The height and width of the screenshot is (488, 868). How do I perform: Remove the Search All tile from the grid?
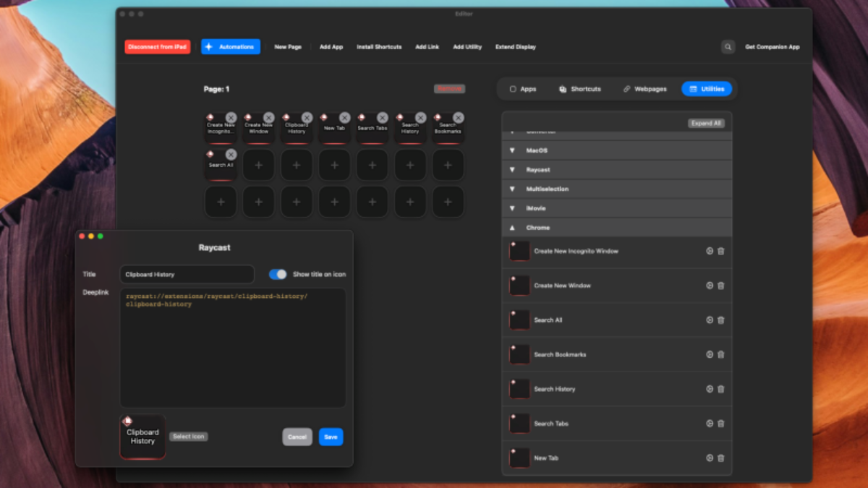click(x=231, y=154)
